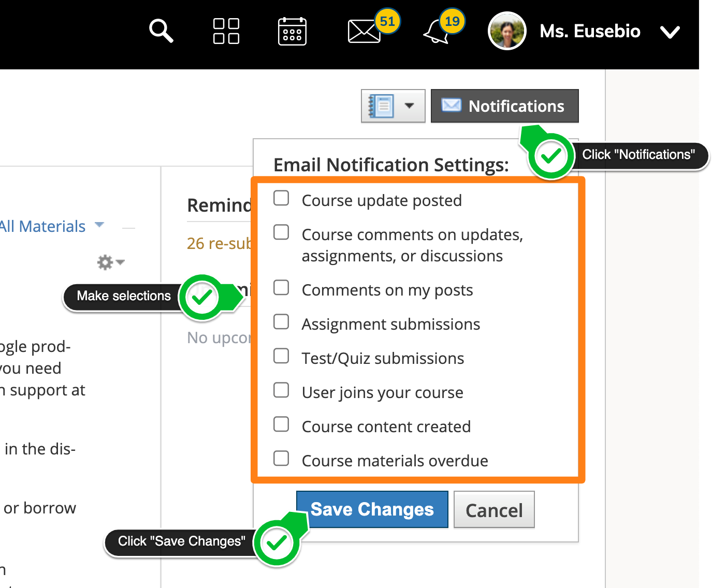Screen dimensions: 726x588
Task: Click Ms. Eusebio's profile picture
Action: (507, 31)
